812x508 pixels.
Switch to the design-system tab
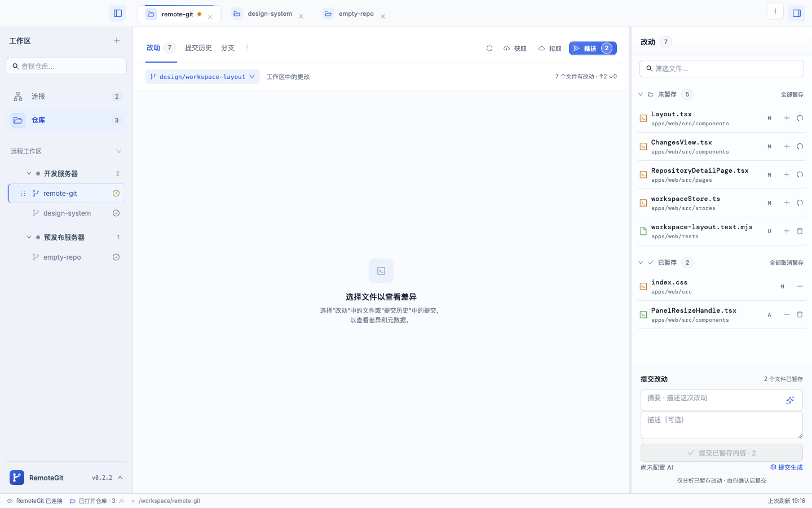(x=270, y=14)
